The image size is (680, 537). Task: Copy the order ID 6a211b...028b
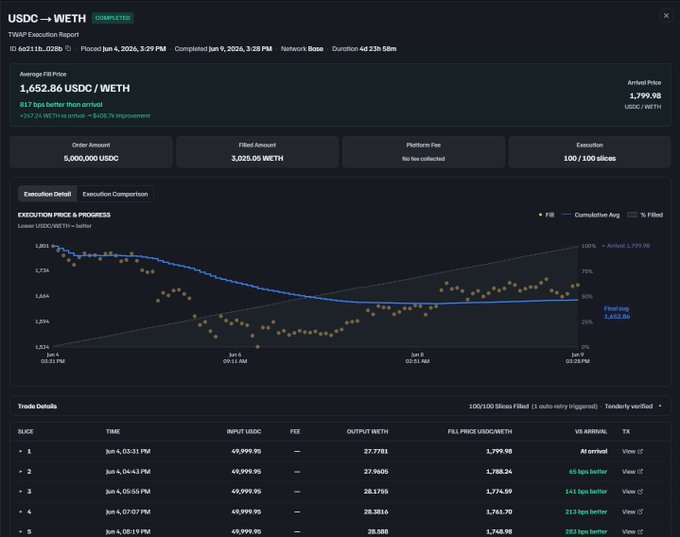[x=68, y=49]
